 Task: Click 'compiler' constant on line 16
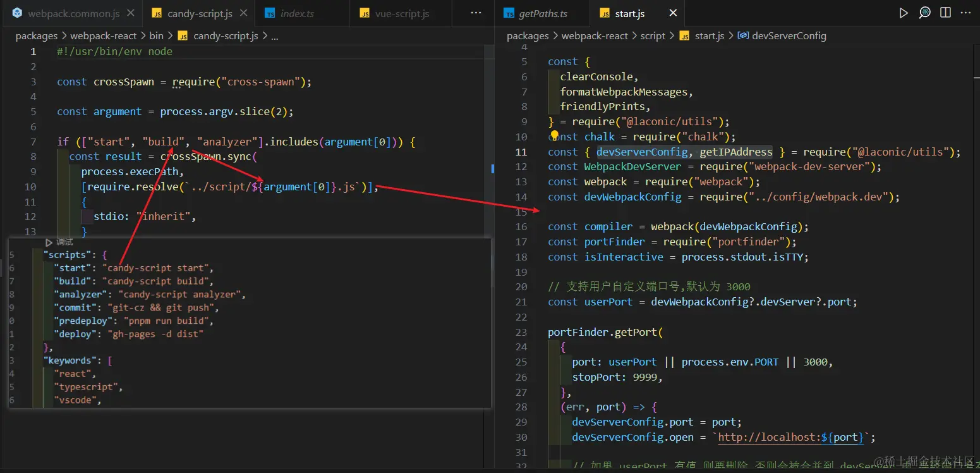coord(608,226)
